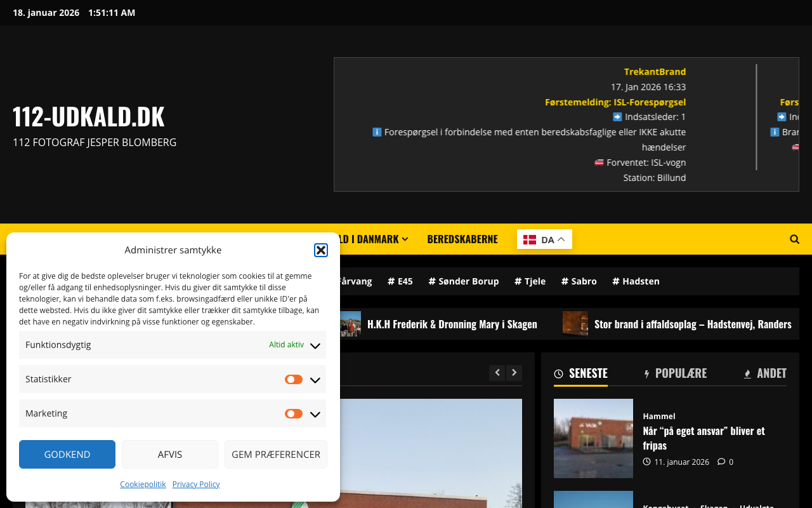This screenshot has height=508, width=812.
Task: Click the '18. januar 2026' date text
Action: point(46,13)
